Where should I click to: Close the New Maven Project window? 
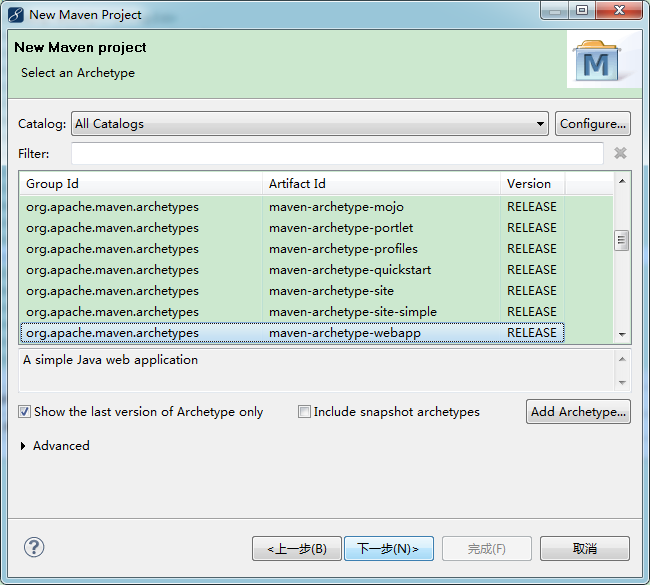(x=619, y=10)
